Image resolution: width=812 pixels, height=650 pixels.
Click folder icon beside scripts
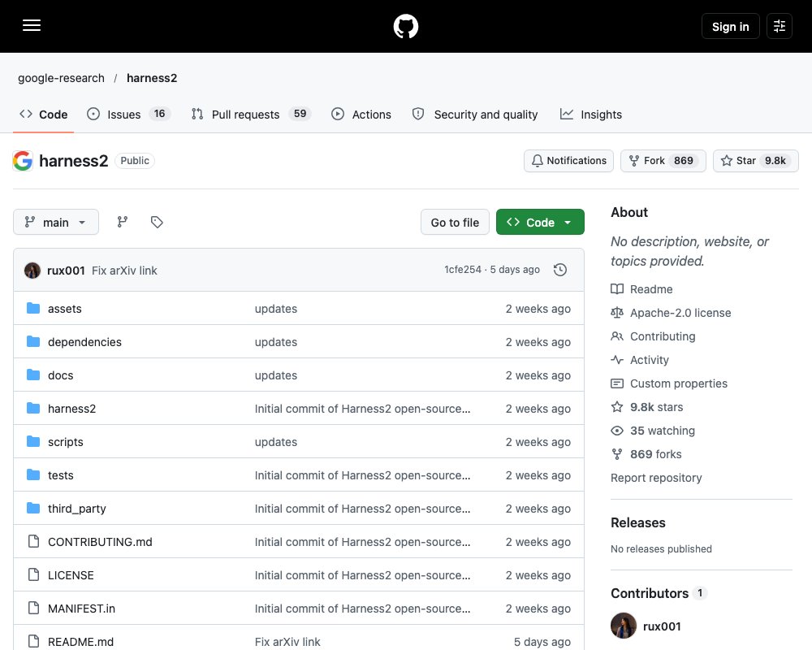[x=33, y=442]
